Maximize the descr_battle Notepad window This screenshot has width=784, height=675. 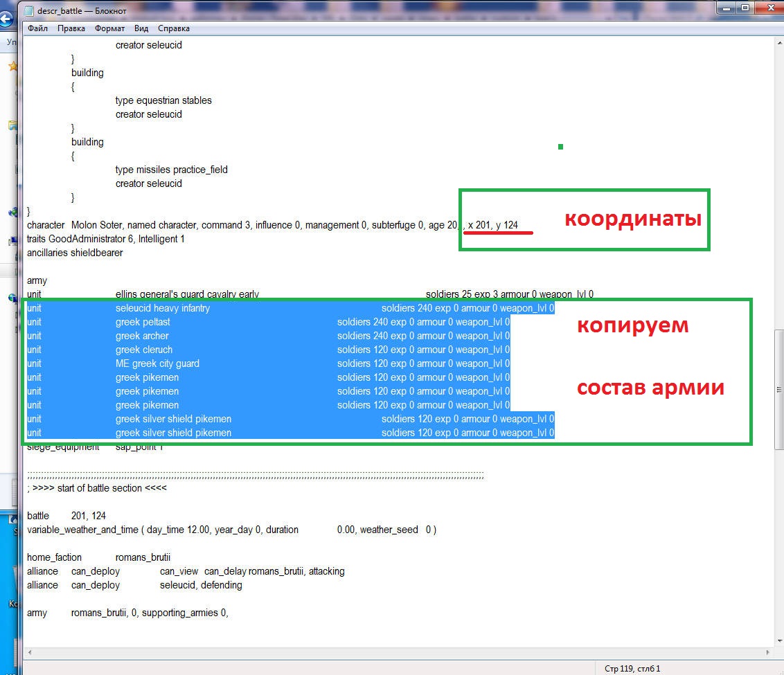coord(745,8)
